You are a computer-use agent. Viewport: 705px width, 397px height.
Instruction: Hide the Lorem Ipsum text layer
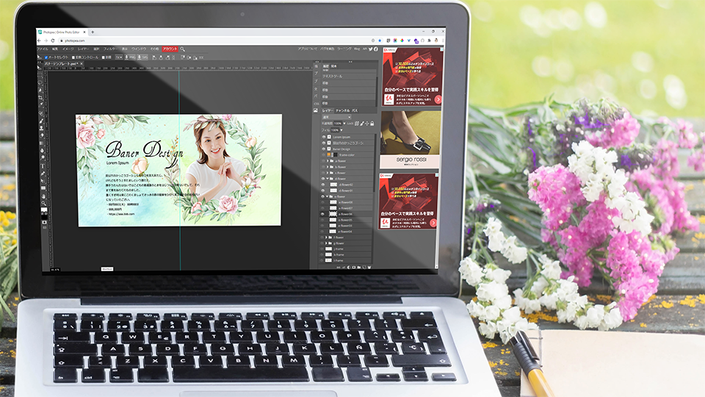click(x=323, y=137)
